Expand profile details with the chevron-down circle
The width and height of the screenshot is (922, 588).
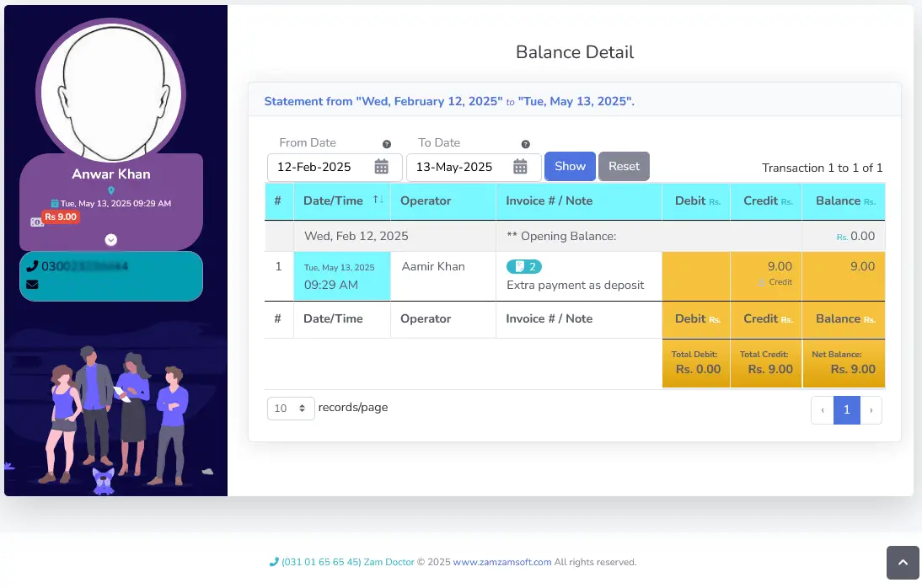[x=111, y=240]
